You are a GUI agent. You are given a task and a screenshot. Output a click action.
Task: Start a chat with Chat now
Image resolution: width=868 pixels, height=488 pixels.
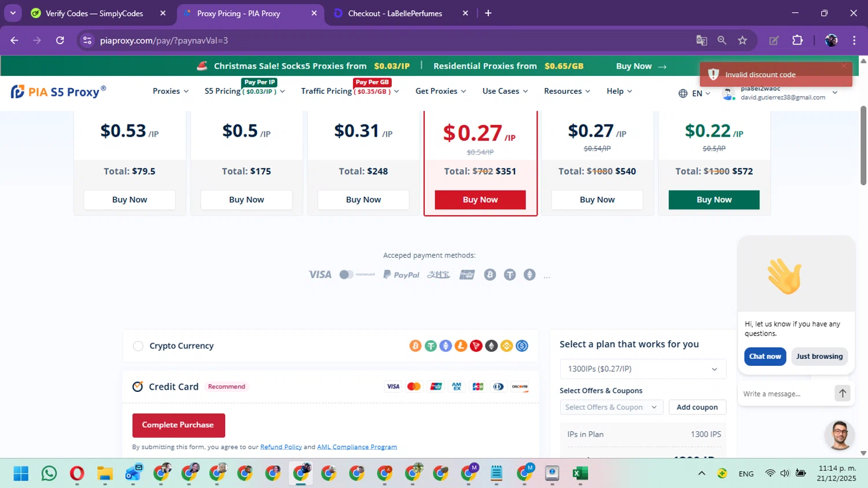point(765,357)
